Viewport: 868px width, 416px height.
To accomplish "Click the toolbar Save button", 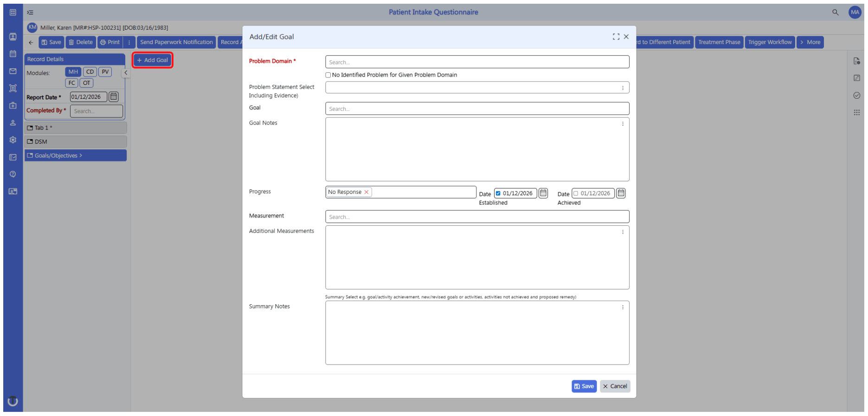I will 51,42.
